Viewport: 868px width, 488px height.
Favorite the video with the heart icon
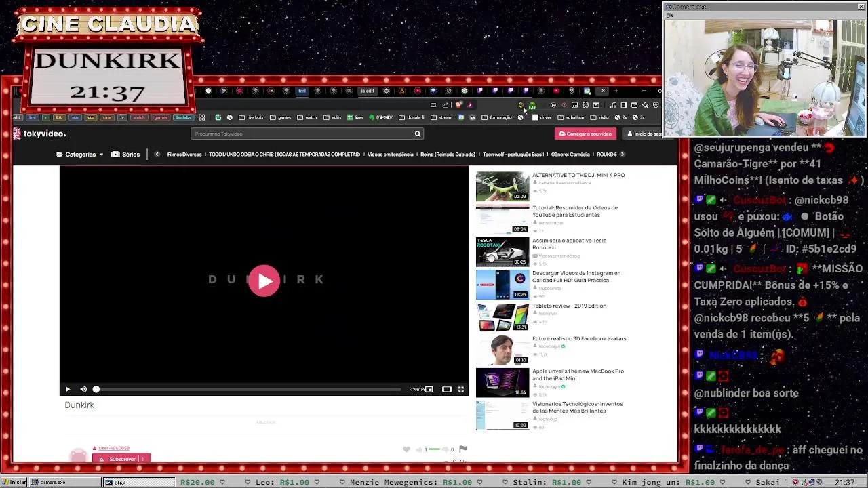tap(406, 449)
